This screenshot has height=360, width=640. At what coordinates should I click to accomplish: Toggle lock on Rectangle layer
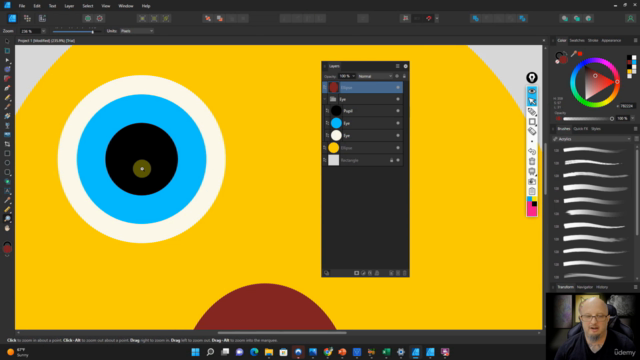(x=391, y=160)
